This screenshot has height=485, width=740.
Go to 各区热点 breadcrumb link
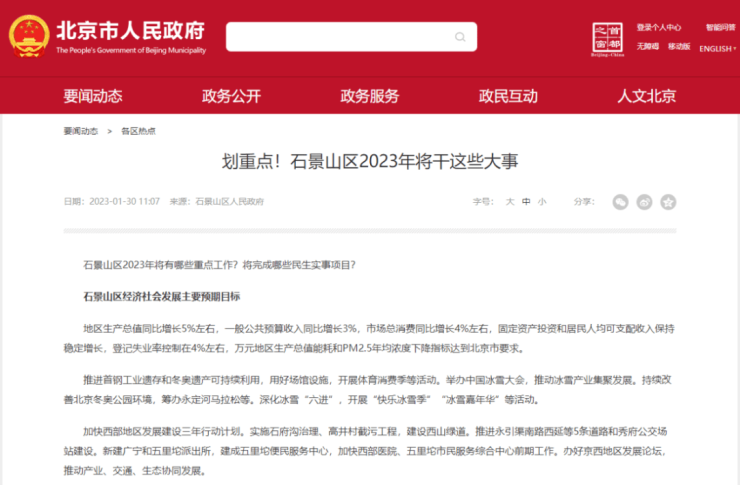click(138, 131)
